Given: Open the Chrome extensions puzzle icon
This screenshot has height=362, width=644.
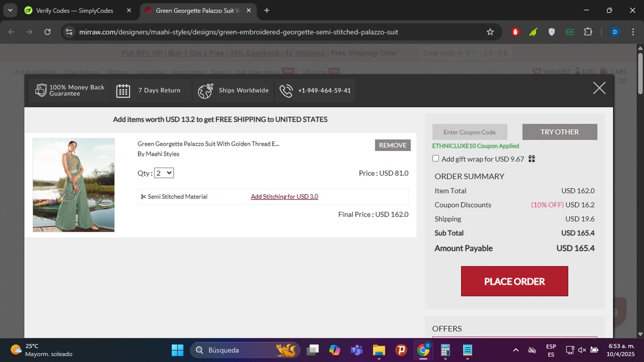Looking at the screenshot, I should pos(588,32).
